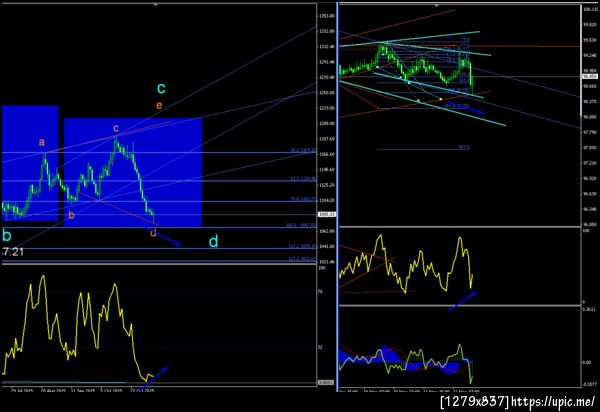Select the orange wave label "e"
The width and height of the screenshot is (600, 412).
pos(159,105)
